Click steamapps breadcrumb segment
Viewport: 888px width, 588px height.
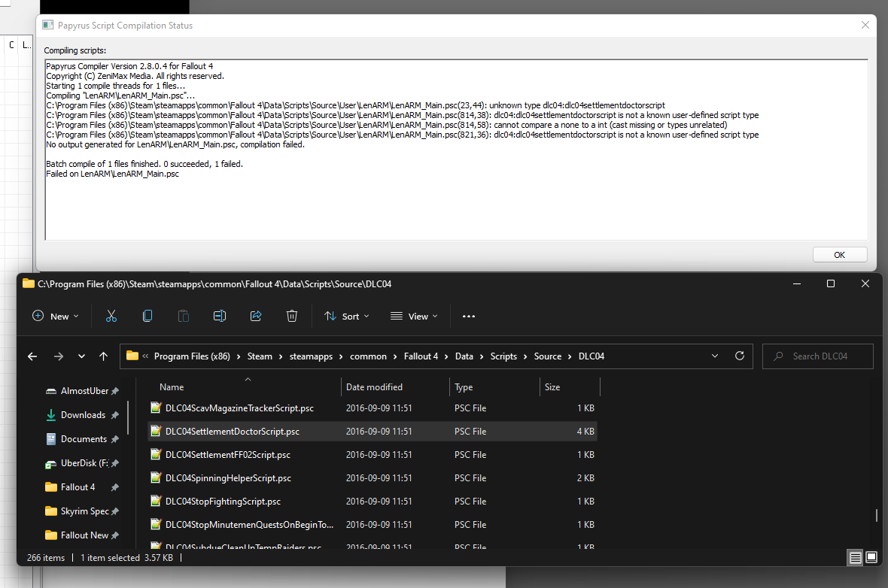click(x=311, y=356)
